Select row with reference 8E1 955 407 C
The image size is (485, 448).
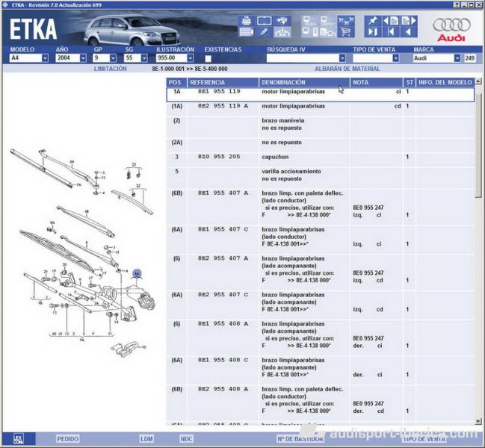tap(321, 240)
